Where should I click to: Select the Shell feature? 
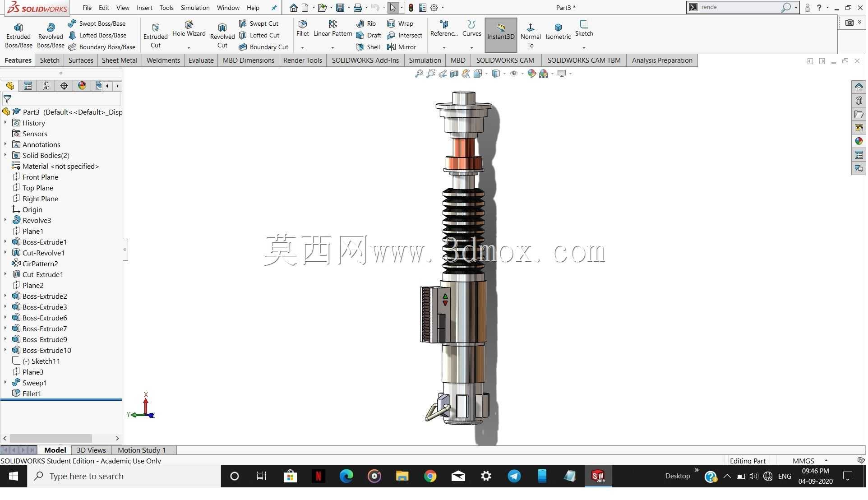[368, 47]
